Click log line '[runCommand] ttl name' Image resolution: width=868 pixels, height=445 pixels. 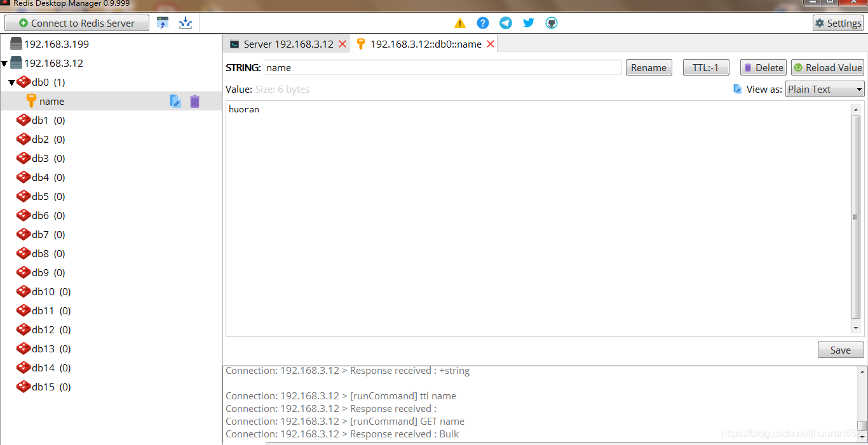(341, 396)
